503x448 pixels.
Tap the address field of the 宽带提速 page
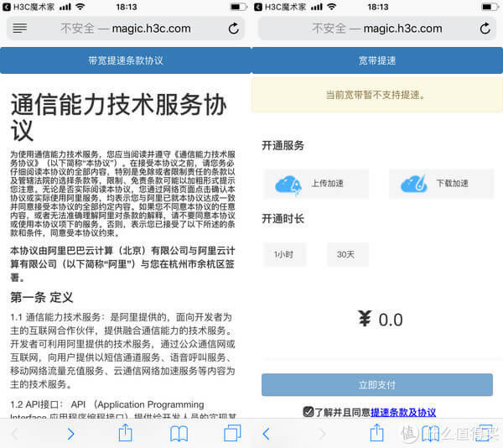click(x=376, y=29)
